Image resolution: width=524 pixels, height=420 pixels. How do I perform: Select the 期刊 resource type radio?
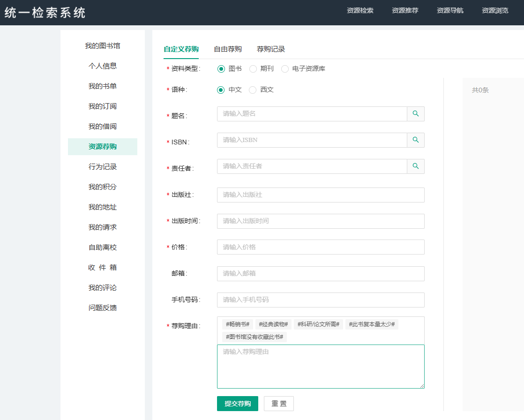[x=253, y=69]
